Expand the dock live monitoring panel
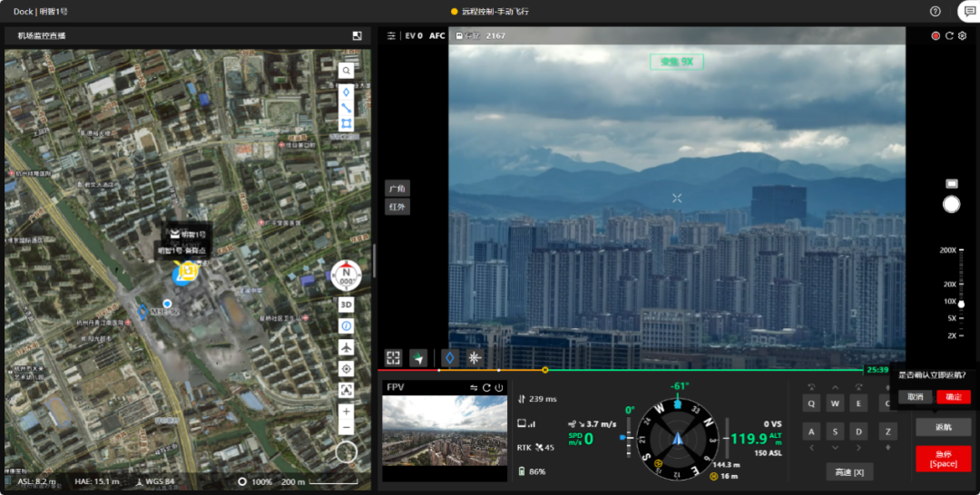This screenshot has height=495, width=980. (x=357, y=35)
